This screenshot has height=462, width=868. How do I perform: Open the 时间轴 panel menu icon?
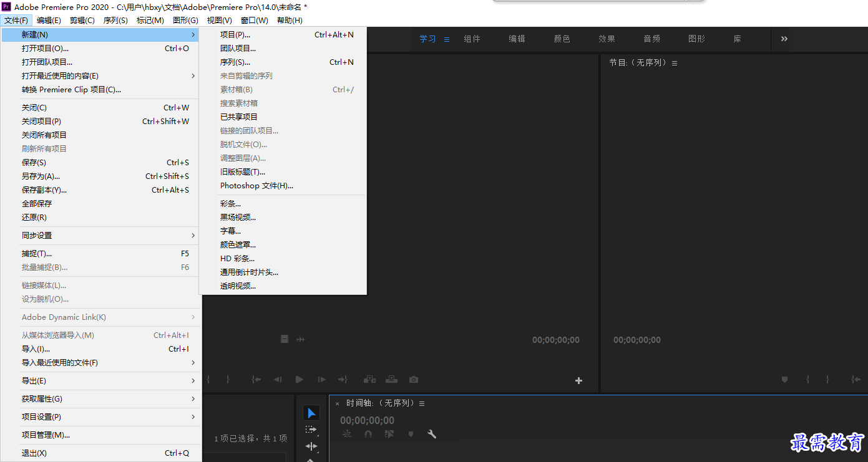pos(422,403)
